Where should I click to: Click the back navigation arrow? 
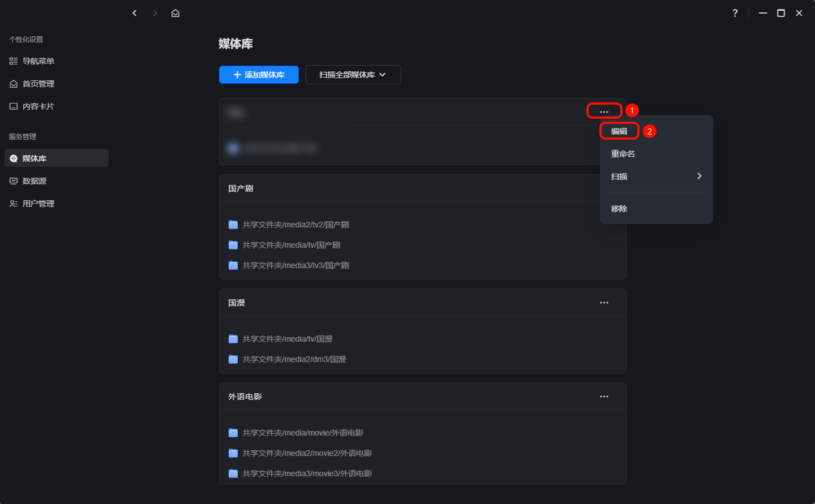pos(135,13)
